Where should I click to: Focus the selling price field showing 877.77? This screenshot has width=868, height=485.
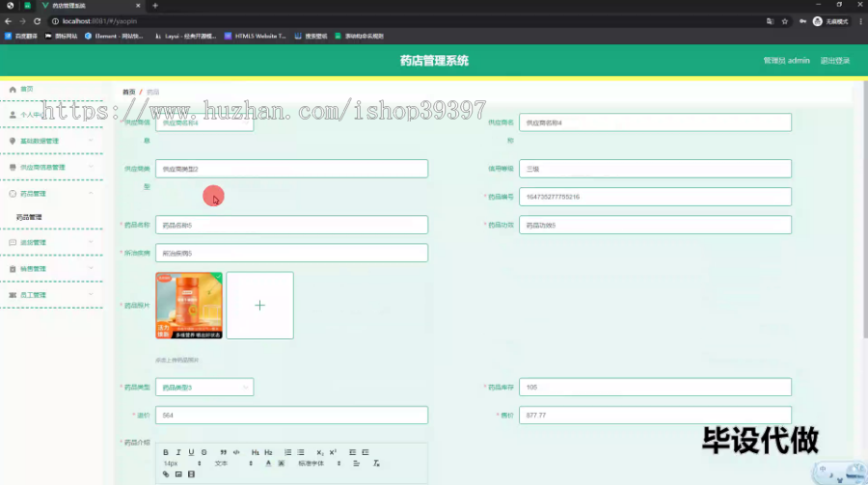tap(656, 416)
